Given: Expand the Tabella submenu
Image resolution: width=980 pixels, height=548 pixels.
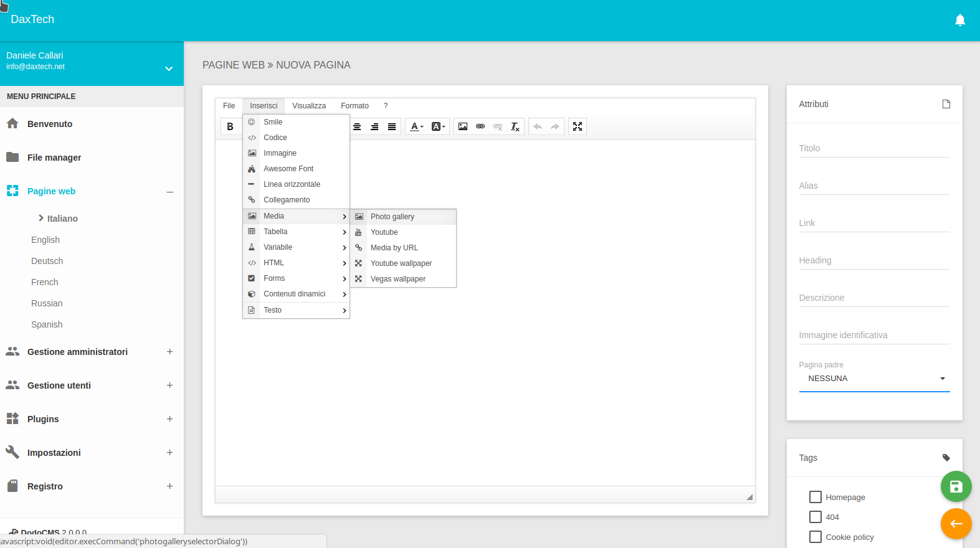Looking at the screenshot, I should (x=296, y=232).
